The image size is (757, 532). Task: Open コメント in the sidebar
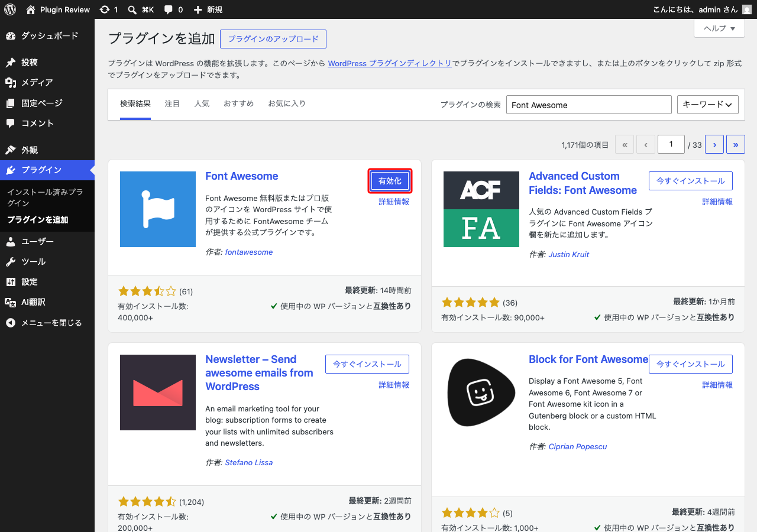[47, 123]
